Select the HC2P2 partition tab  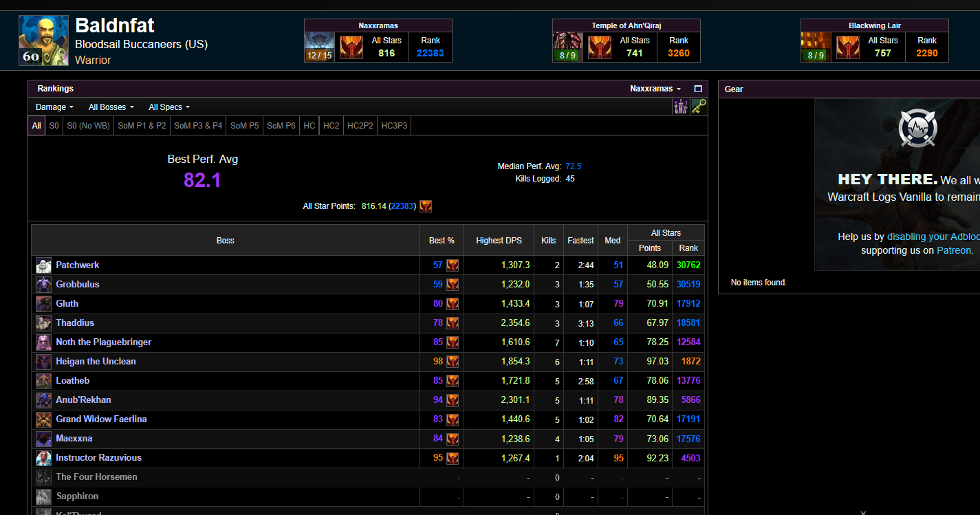[360, 126]
